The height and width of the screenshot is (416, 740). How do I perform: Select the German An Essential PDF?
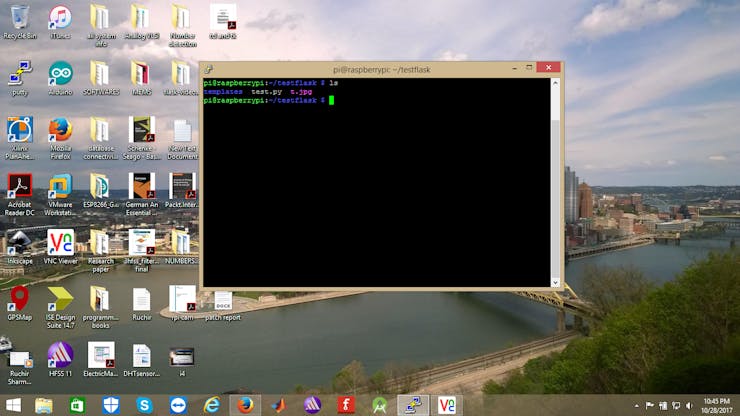point(142,194)
